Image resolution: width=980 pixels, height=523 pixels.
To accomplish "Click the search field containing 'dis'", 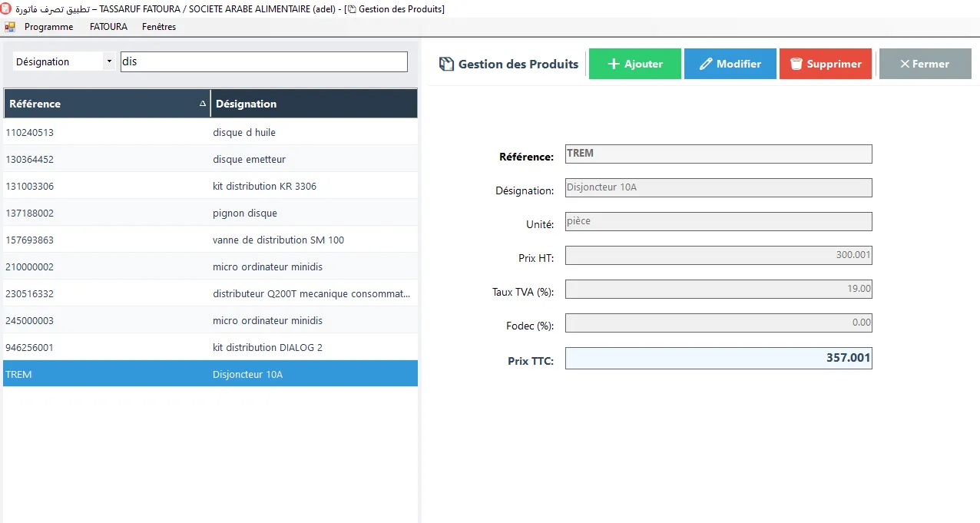I will coord(264,61).
